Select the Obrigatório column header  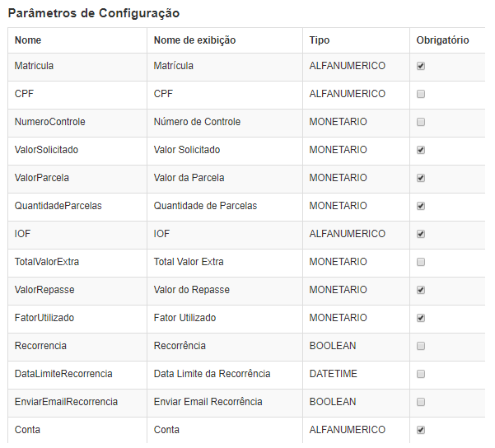tap(442, 40)
